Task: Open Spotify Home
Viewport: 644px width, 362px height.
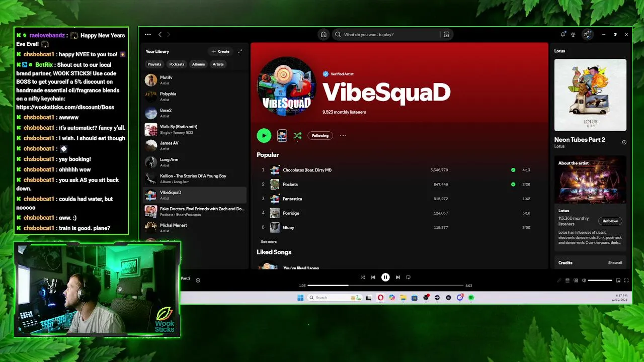Action: coord(324,35)
